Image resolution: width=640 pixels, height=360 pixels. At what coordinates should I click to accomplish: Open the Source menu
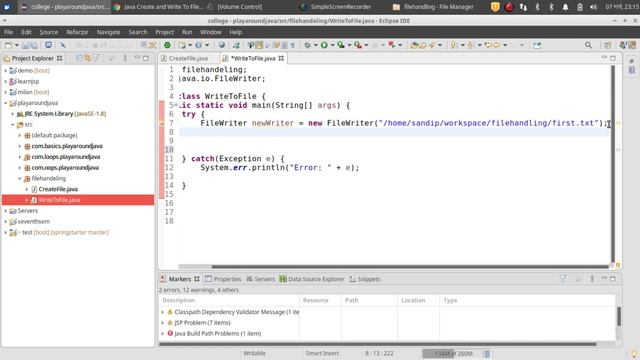49,32
